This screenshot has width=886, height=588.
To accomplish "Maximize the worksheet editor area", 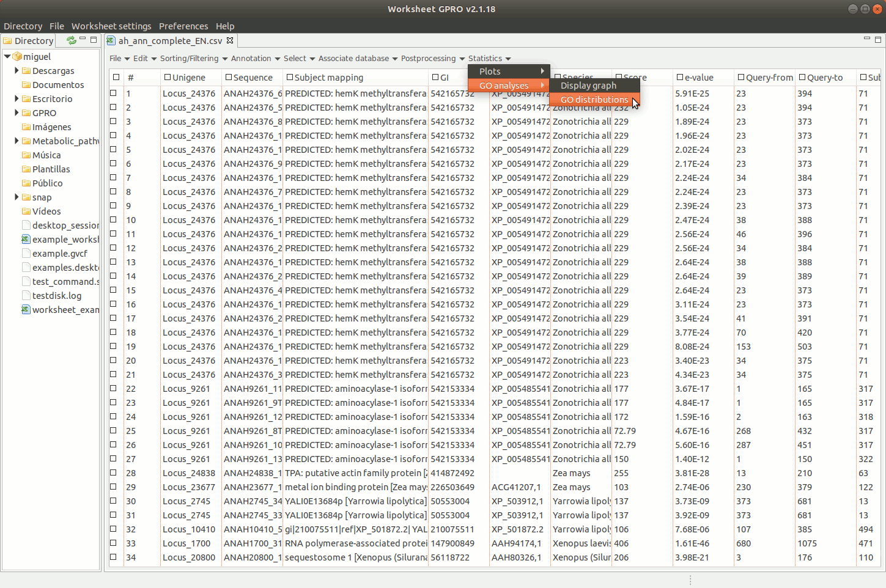I will 878,40.
